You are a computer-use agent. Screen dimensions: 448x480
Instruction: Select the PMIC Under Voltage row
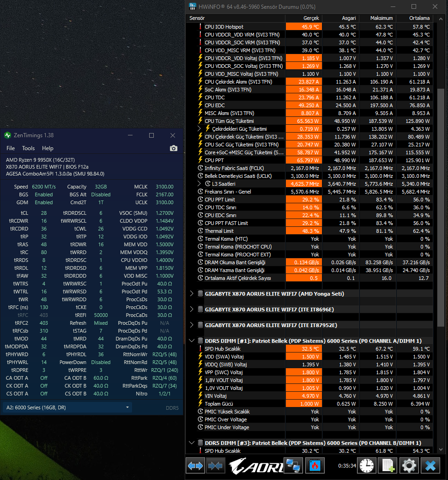[310, 427]
